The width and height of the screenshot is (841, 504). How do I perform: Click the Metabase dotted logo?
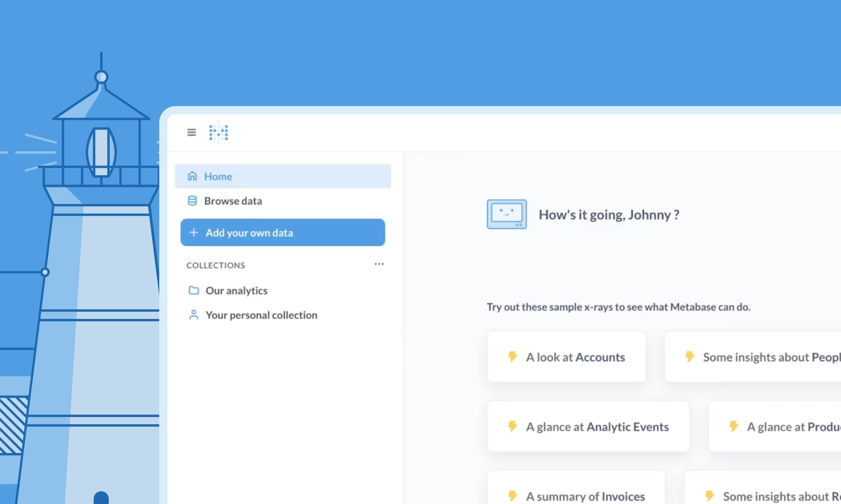218,132
